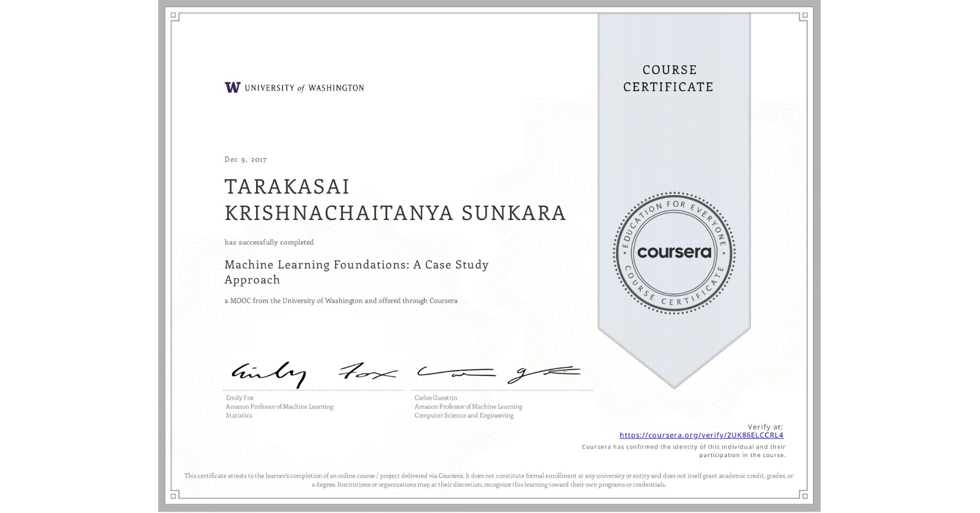Select 'a MOOC from the University of Washington' line
This screenshot has width=980, height=513.
[x=341, y=301]
